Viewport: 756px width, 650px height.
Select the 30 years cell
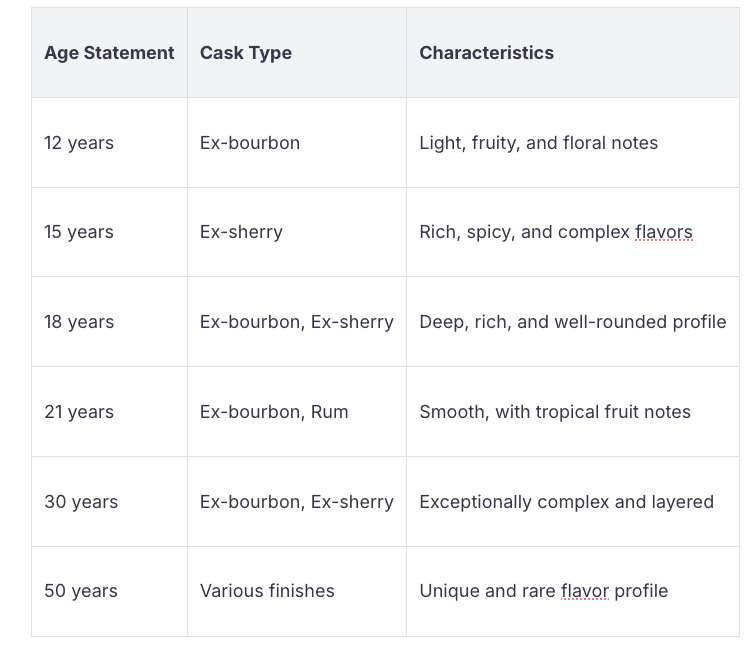click(x=81, y=502)
